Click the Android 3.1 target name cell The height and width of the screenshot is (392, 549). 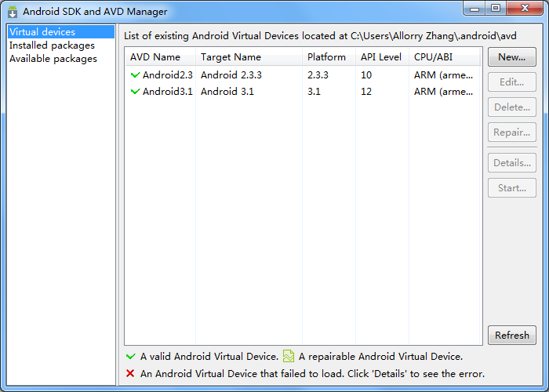pos(227,92)
